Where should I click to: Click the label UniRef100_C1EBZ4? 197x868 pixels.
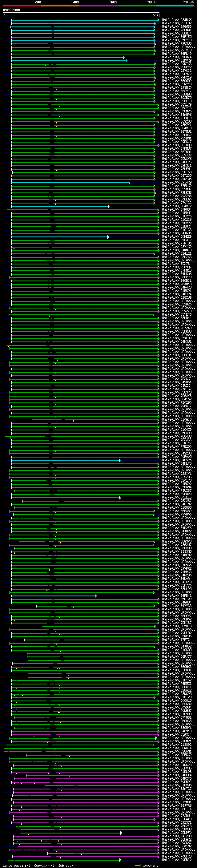[x=177, y=57]
